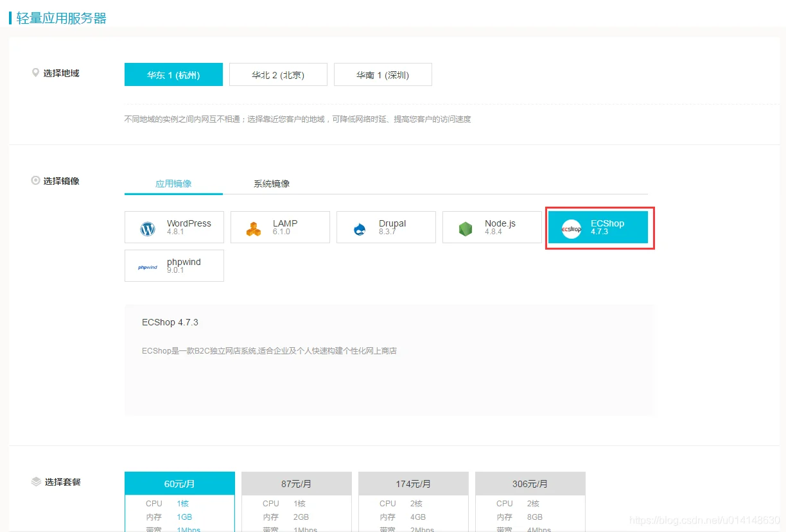Click the location pin icon beside 选择地域
The height and width of the screenshot is (532, 786).
36,73
